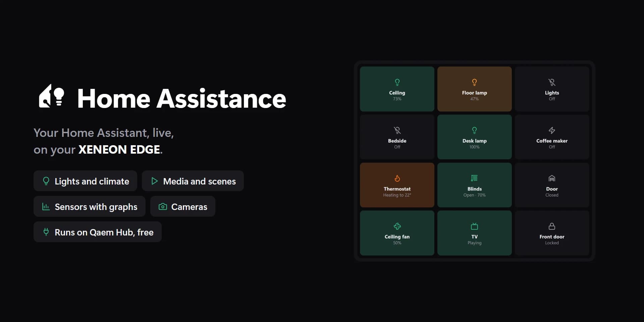The height and width of the screenshot is (322, 644).
Task: Click the Desk lamp bulb icon
Action: coord(474,130)
